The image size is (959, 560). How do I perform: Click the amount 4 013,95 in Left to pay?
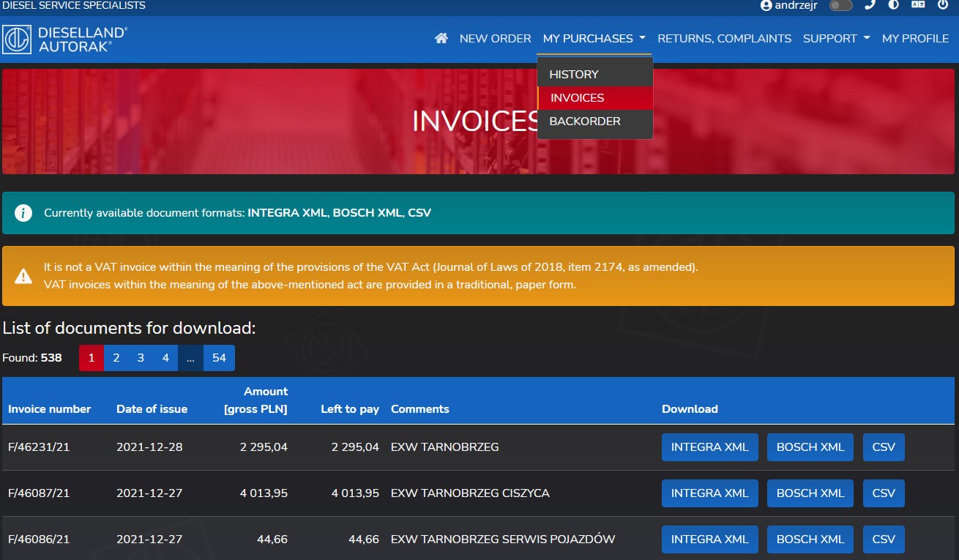click(355, 493)
